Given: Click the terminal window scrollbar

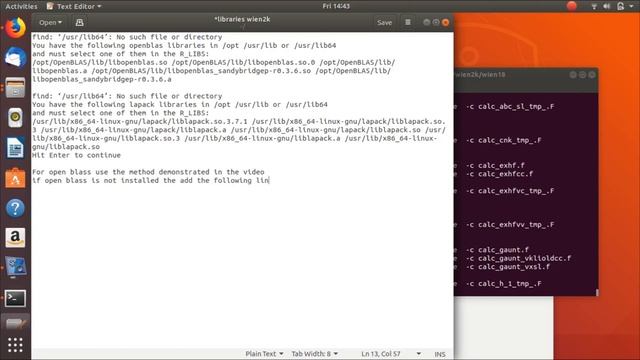Looking at the screenshot, I should (x=597, y=292).
